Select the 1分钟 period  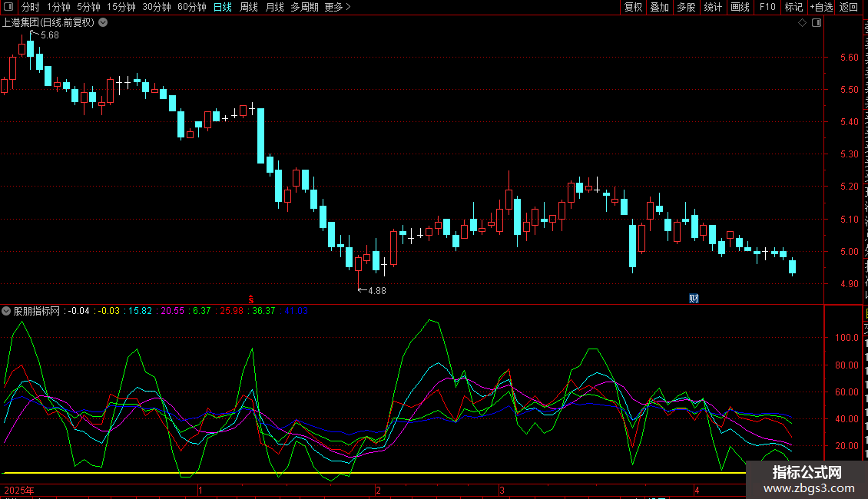pos(58,7)
